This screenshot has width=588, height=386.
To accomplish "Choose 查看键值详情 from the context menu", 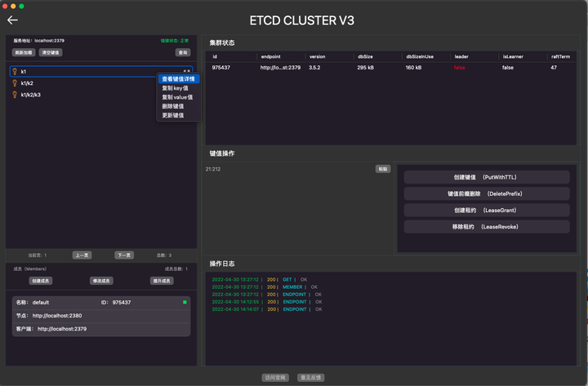I will pos(179,79).
